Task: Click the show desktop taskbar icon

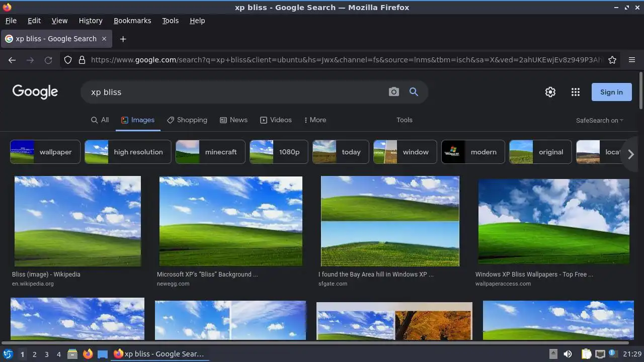Action: pyautogui.click(x=103, y=354)
